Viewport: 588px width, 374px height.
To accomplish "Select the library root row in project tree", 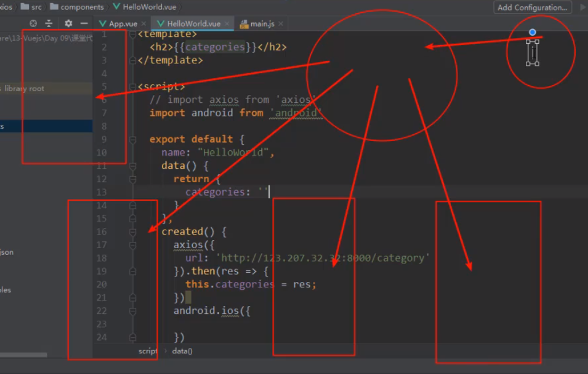I will [46, 88].
